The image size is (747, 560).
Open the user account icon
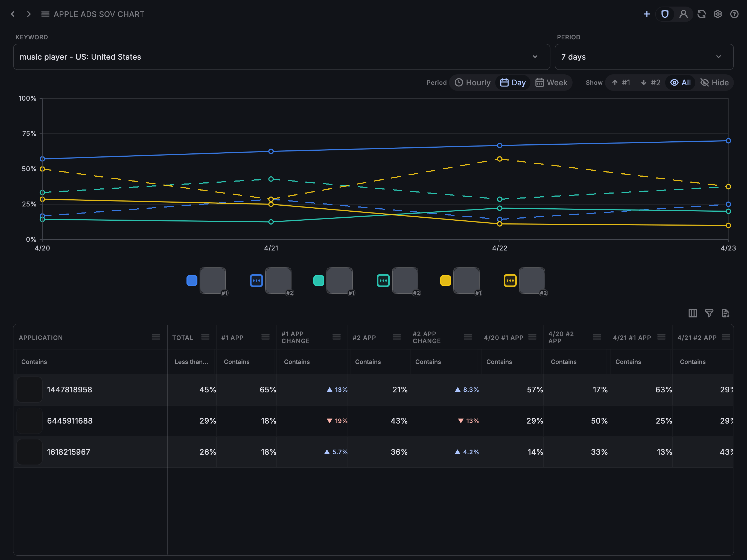684,14
